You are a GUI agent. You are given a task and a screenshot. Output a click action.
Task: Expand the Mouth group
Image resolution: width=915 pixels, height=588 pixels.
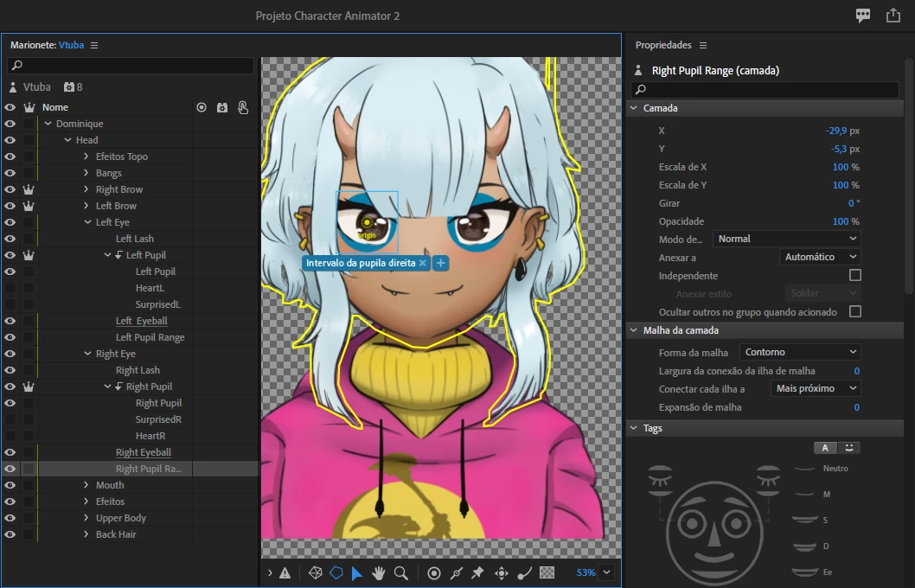pos(86,485)
